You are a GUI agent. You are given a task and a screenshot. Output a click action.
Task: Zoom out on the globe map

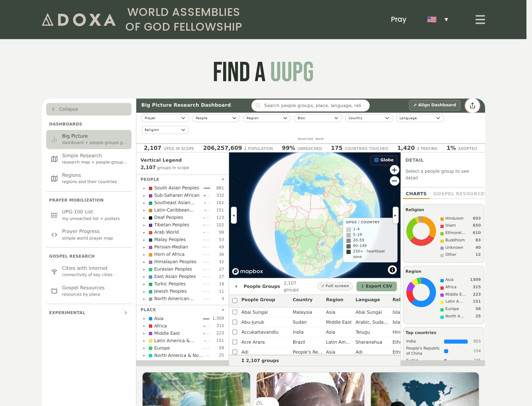394,181
